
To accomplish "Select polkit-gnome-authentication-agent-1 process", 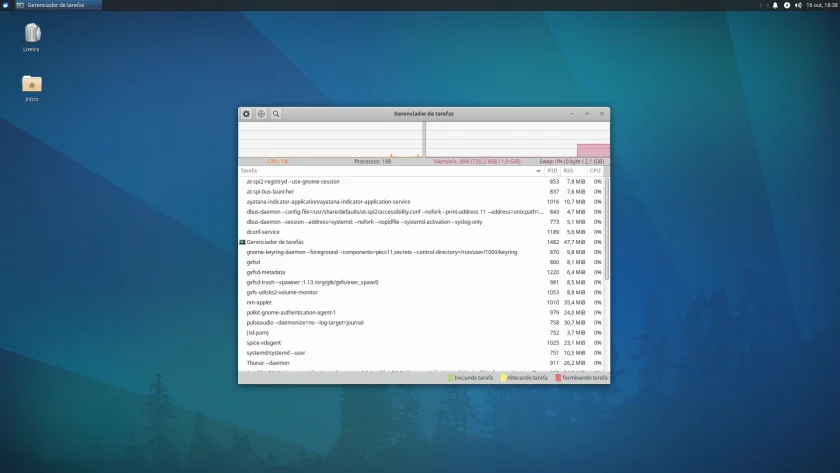I will [421, 313].
